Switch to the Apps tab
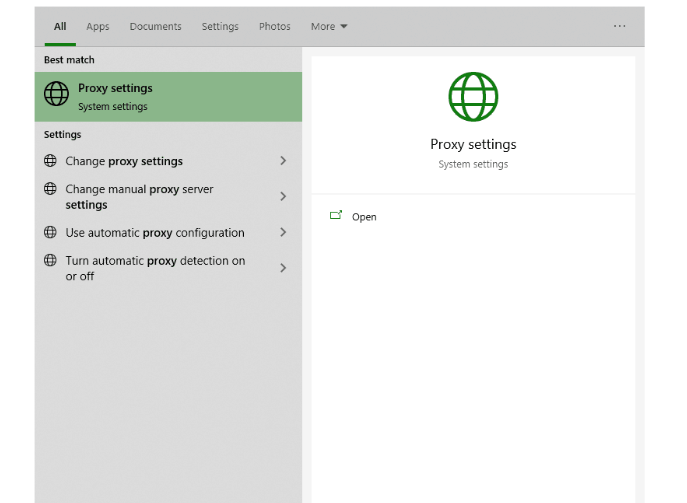This screenshot has height=503, width=687. (98, 26)
